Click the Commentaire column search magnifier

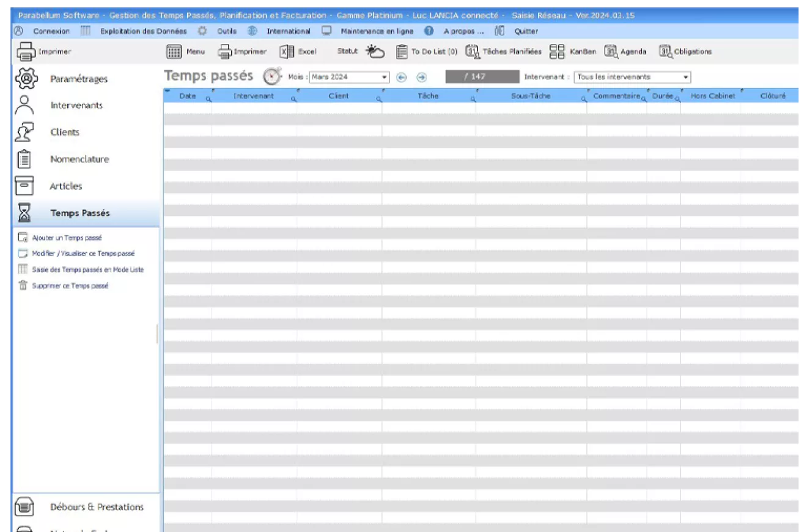click(643, 98)
